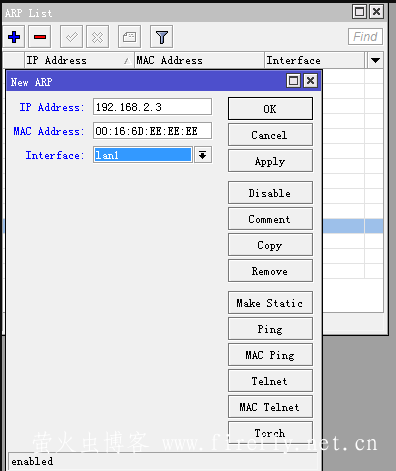This screenshot has width=396, height=471.
Task: Select the Interface field showing lan1
Action: pos(143,155)
